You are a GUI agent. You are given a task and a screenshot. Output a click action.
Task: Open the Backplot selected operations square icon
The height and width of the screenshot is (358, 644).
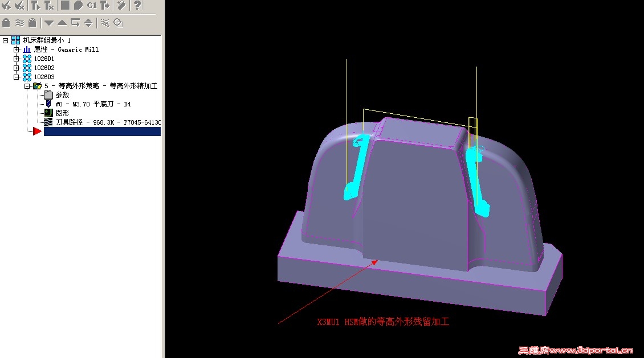[x=65, y=5]
